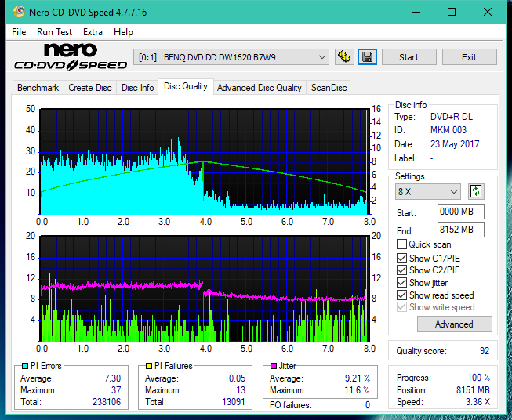Switch to the ScanDisc tab
The width and height of the screenshot is (512, 420).
click(x=329, y=88)
